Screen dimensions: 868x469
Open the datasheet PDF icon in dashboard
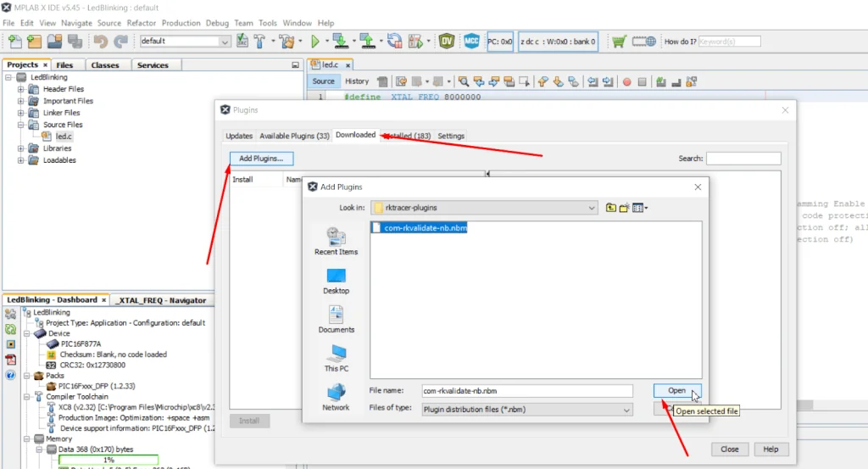[x=10, y=360]
